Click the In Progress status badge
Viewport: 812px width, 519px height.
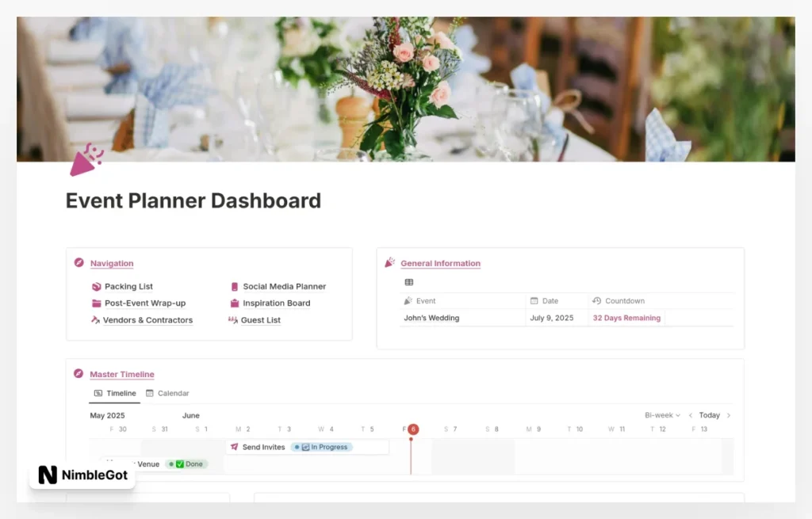coord(322,447)
